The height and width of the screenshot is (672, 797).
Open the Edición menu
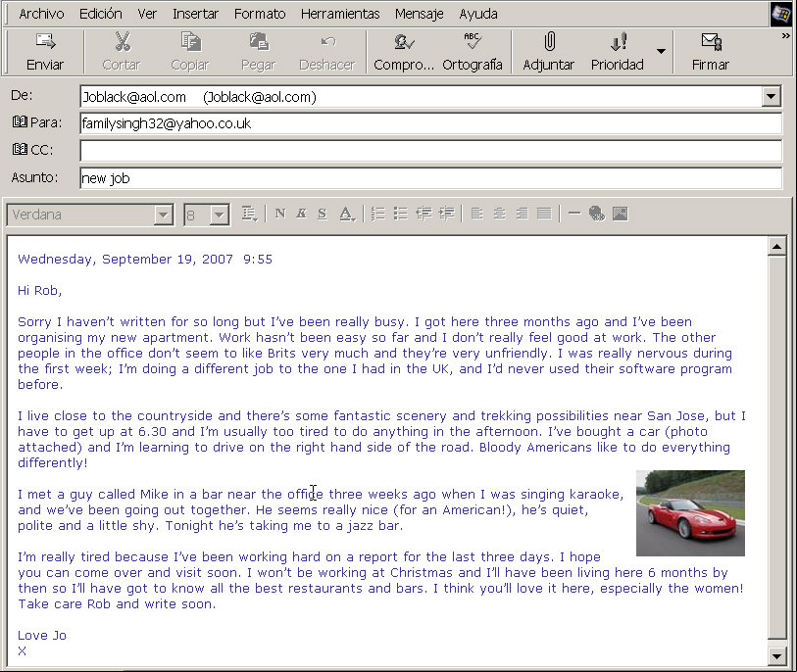101,14
